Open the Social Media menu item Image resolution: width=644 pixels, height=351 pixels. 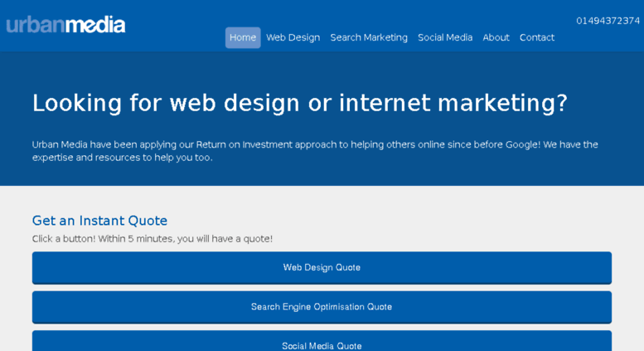pyautogui.click(x=445, y=37)
